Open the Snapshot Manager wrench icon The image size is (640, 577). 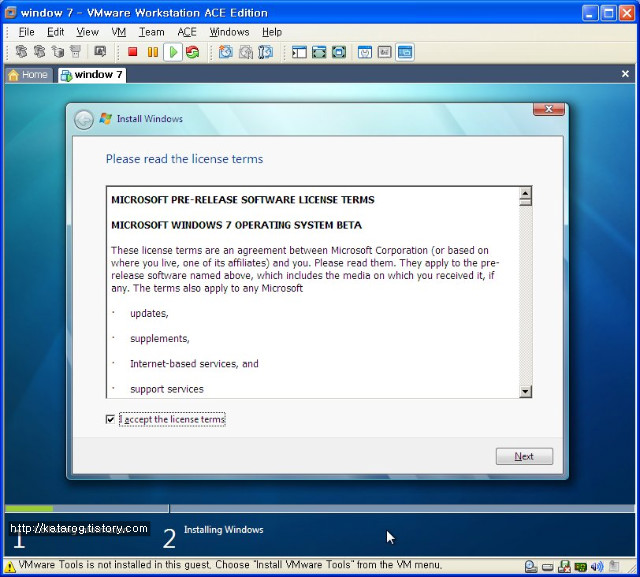[x=266, y=52]
